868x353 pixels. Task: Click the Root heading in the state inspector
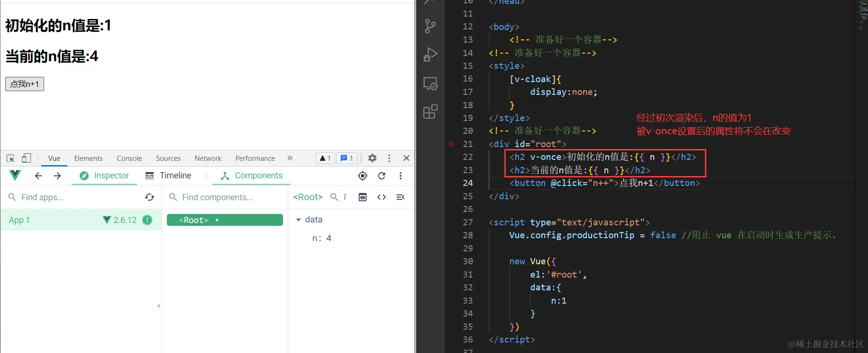pos(308,197)
